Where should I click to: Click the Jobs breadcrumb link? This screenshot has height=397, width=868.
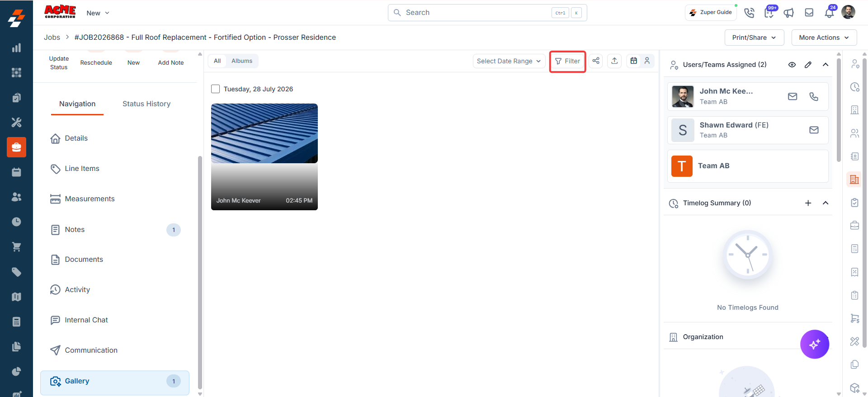coord(52,38)
